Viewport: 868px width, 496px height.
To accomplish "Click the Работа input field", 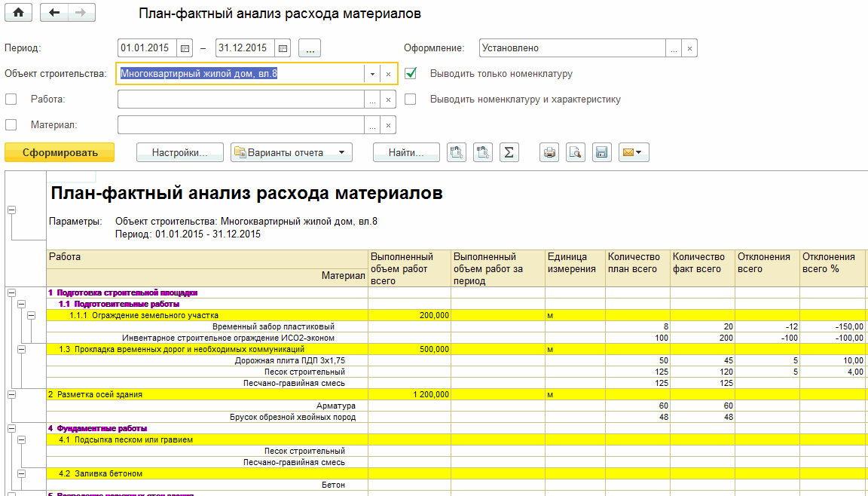I will [241, 100].
